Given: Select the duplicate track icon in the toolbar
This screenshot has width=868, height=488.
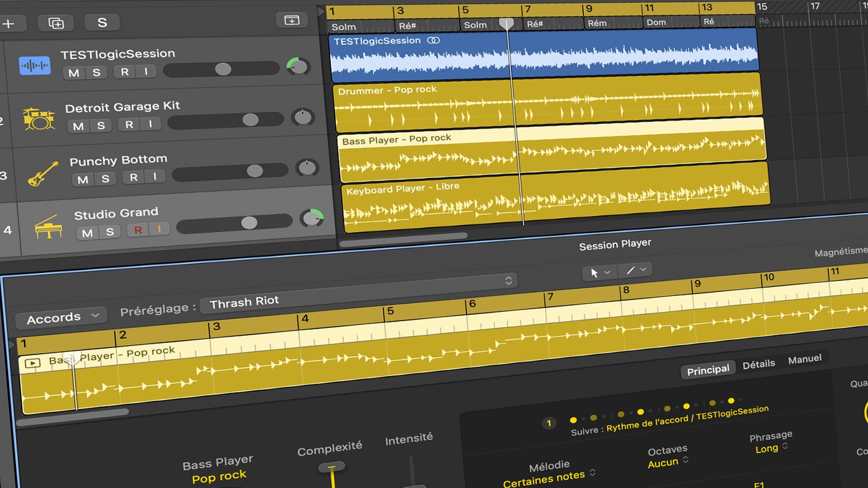Looking at the screenshot, I should pyautogui.click(x=56, y=23).
